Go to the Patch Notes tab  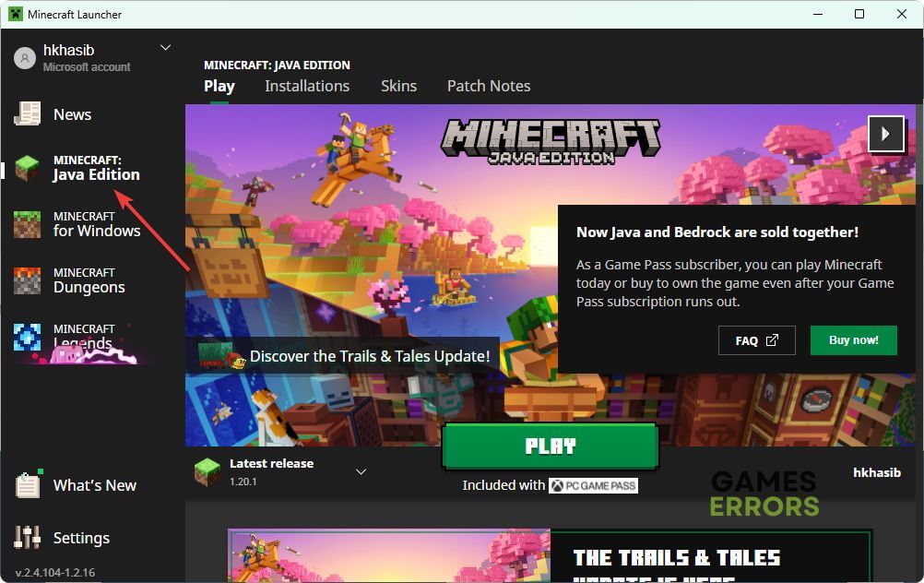coord(489,86)
